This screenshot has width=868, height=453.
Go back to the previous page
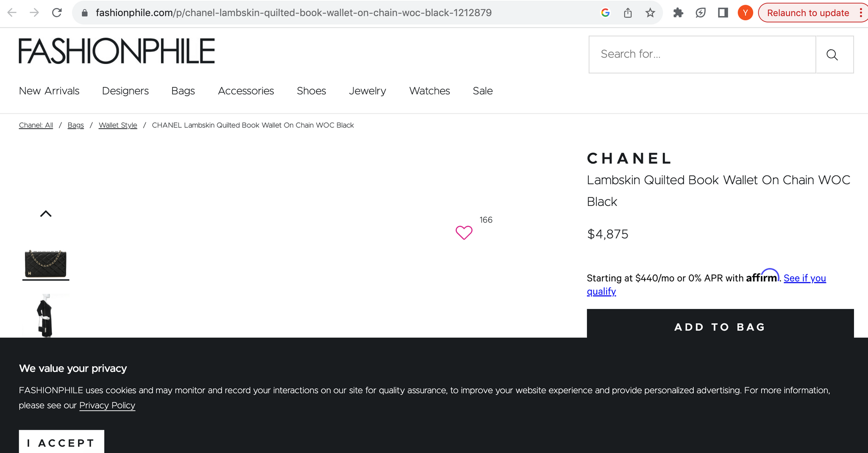click(12, 13)
